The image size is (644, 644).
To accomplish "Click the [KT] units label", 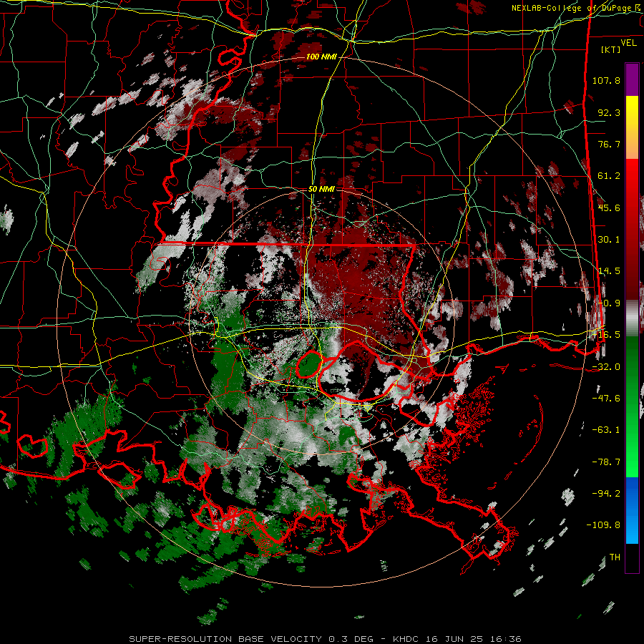I will coord(610,49).
